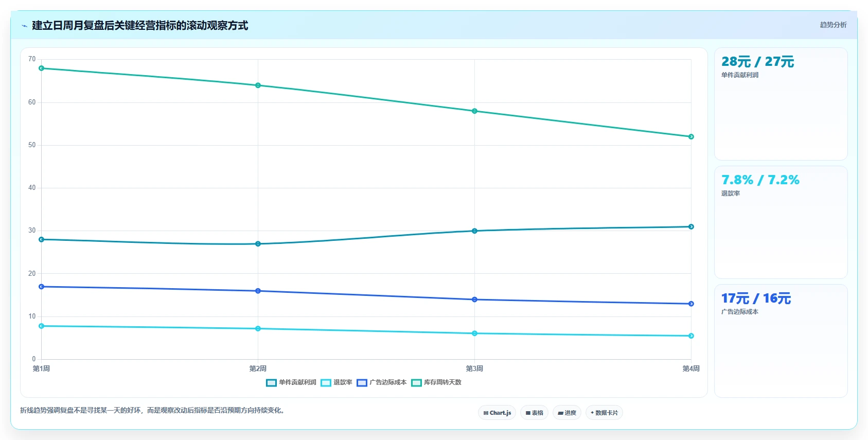Click the 40 y-axis tick label
This screenshot has width=868, height=440.
click(x=32, y=188)
